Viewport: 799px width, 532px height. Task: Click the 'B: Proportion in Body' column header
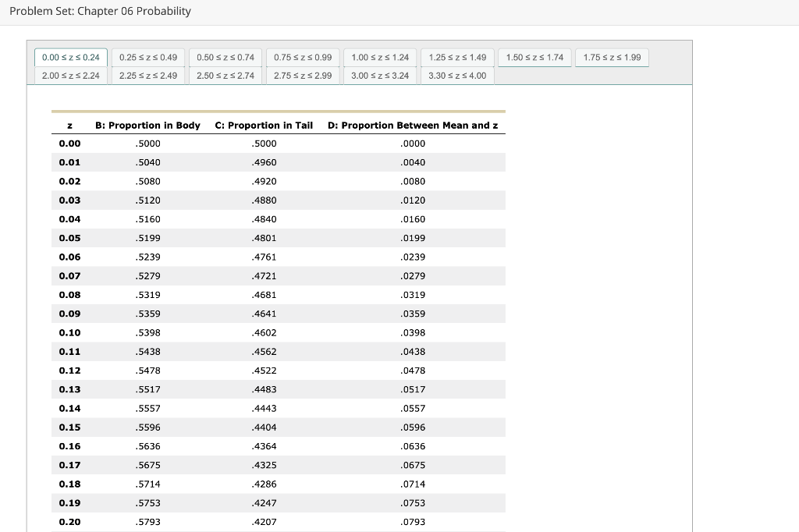[x=148, y=125]
